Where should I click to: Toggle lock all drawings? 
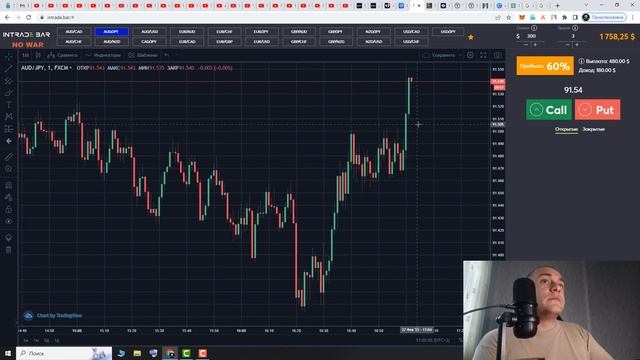9,209
